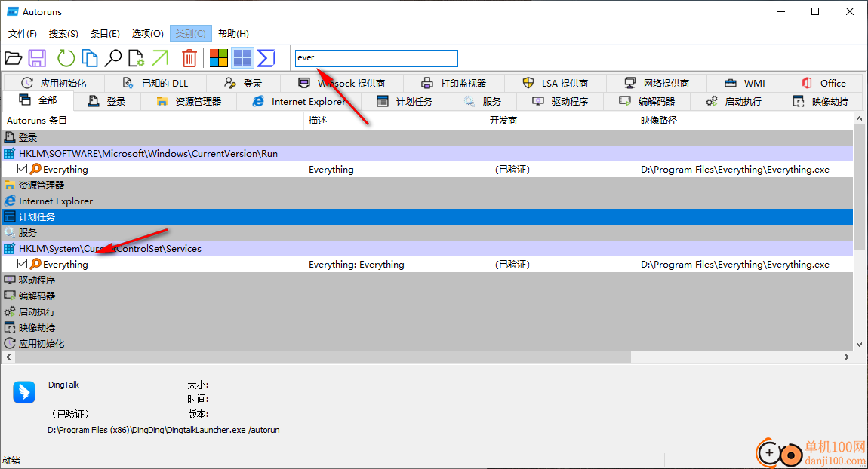The width and height of the screenshot is (868, 469).
Task: Open the 类别(C) menu
Action: 190,34
